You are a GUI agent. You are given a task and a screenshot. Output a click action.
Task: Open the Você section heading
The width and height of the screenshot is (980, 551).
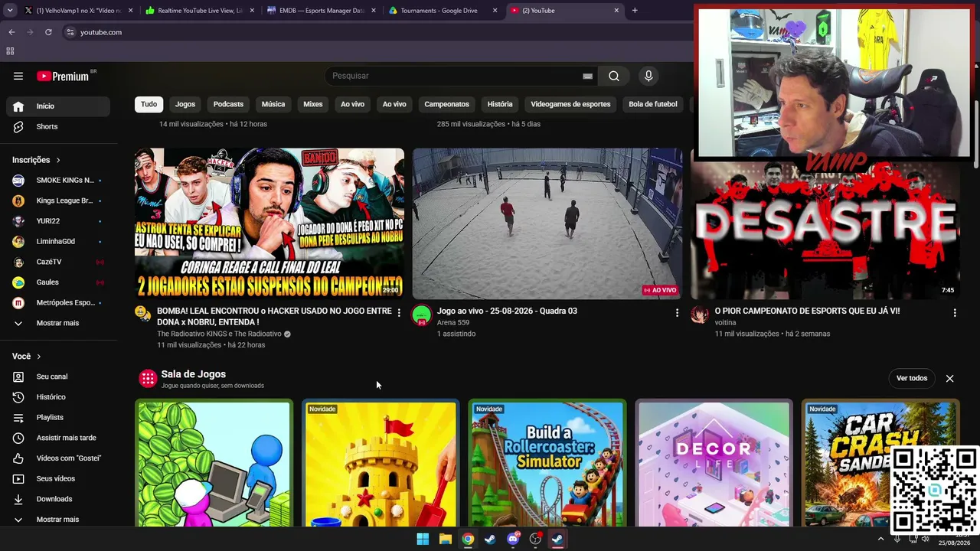pos(27,357)
